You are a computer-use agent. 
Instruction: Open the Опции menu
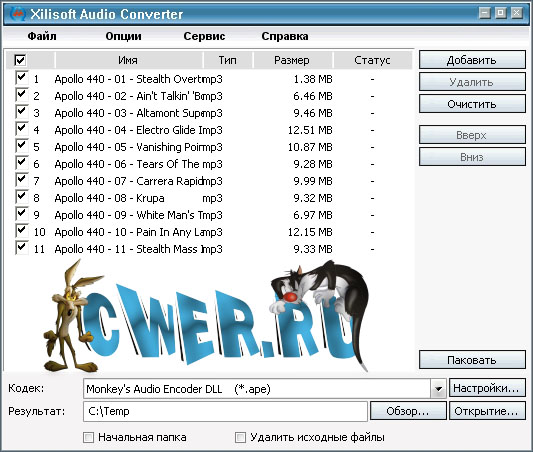tap(123, 36)
